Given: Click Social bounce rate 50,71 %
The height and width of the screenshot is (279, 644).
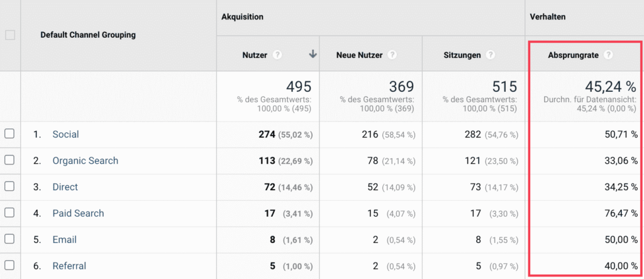Looking at the screenshot, I should click(x=621, y=134).
